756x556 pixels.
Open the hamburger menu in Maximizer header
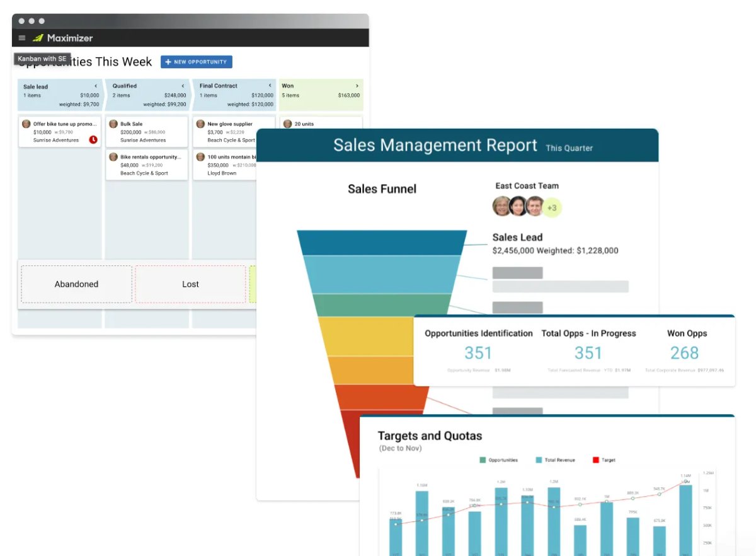click(22, 38)
